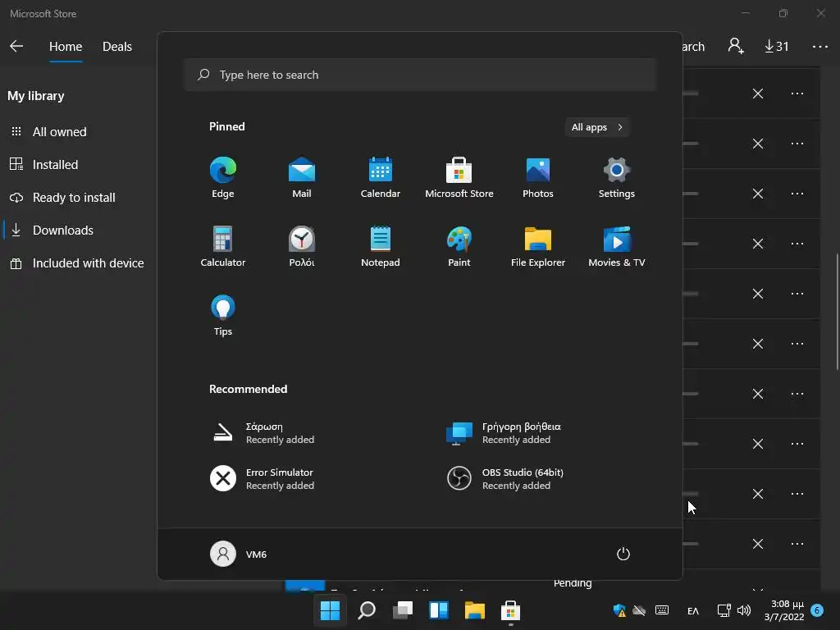Image resolution: width=840 pixels, height=630 pixels.
Task: Open the Store account sign-in icon
Action: coord(736,46)
